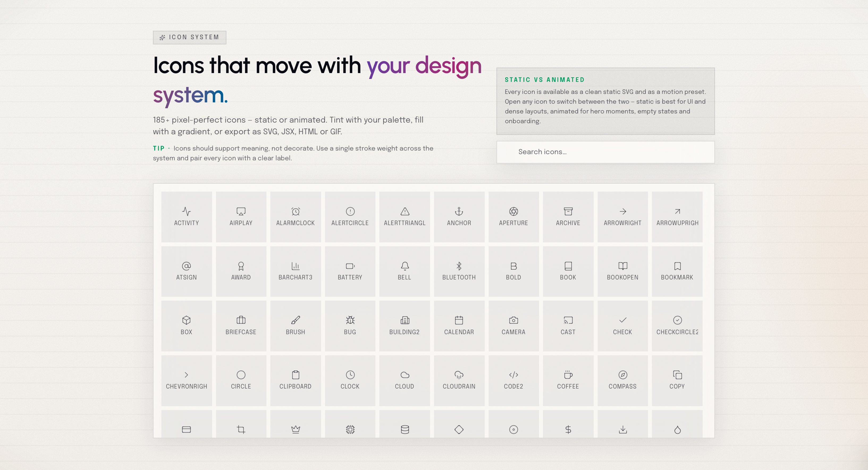This screenshot has height=470, width=868.
Task: Click the droplet icon tile
Action: (x=677, y=424)
